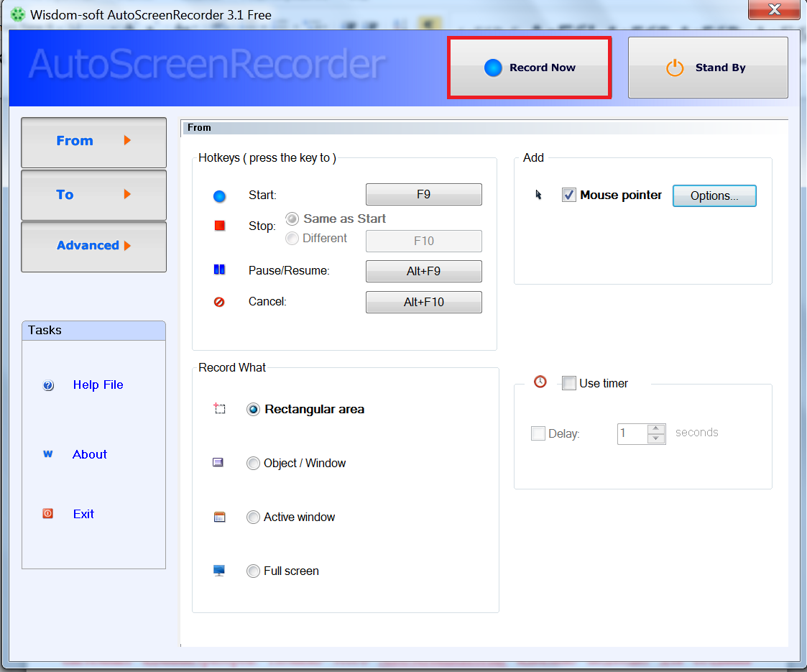The height and width of the screenshot is (672, 807).
Task: Click the orange power icon on Stand By
Action: click(675, 68)
